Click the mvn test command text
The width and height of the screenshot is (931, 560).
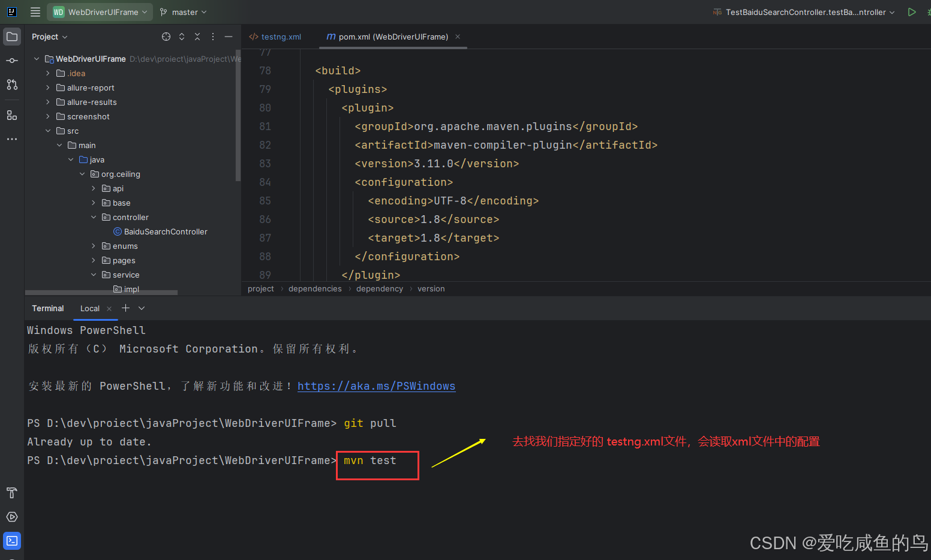point(370,460)
